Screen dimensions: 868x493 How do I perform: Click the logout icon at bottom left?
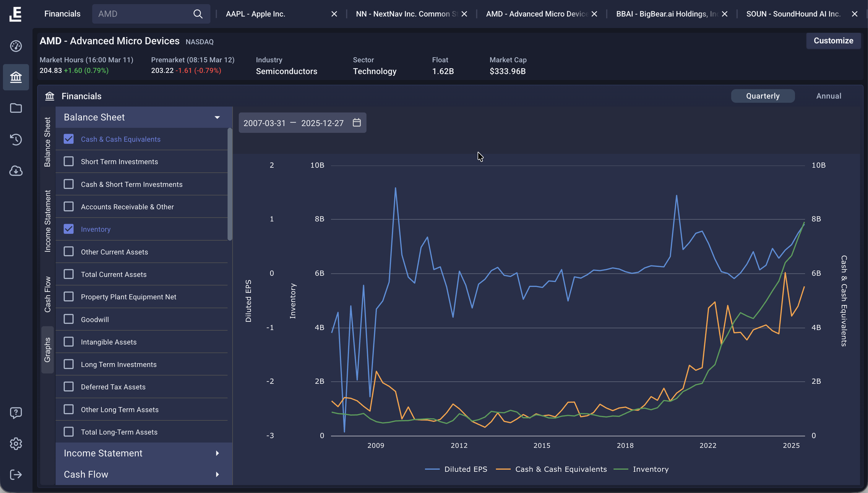(x=16, y=475)
